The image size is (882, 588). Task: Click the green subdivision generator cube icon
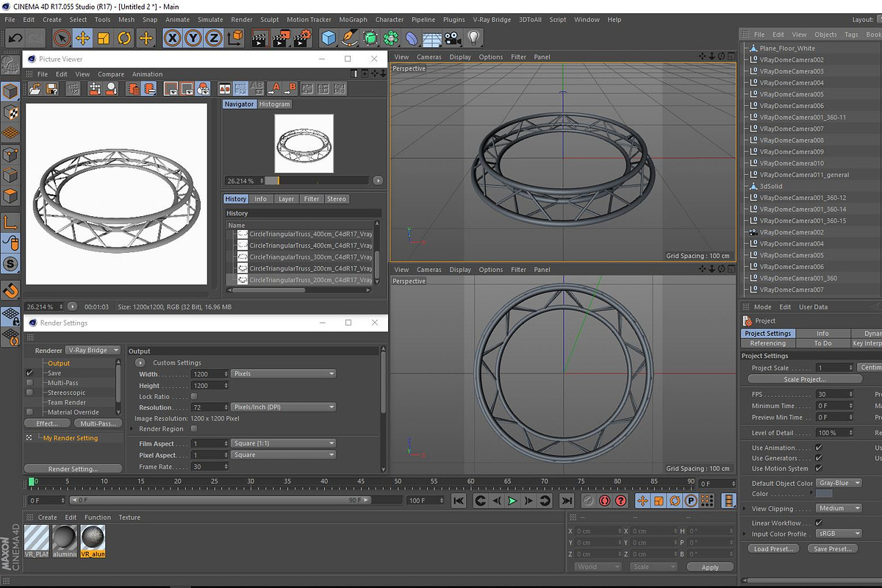pos(370,37)
